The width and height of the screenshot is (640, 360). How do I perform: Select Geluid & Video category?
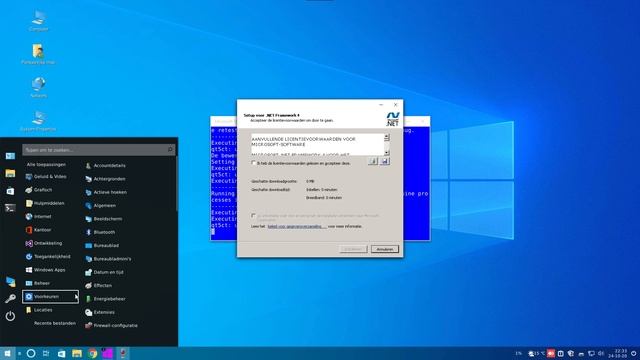click(x=46, y=177)
